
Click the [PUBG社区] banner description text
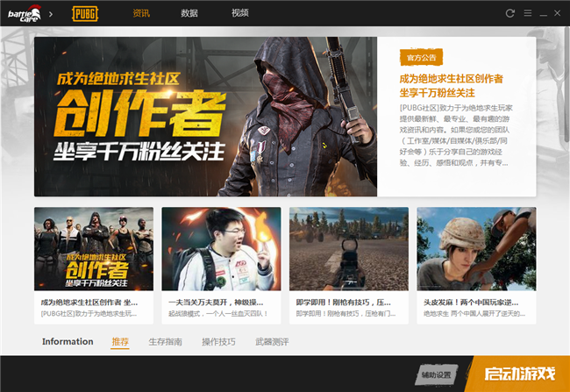pyautogui.click(x=456, y=135)
